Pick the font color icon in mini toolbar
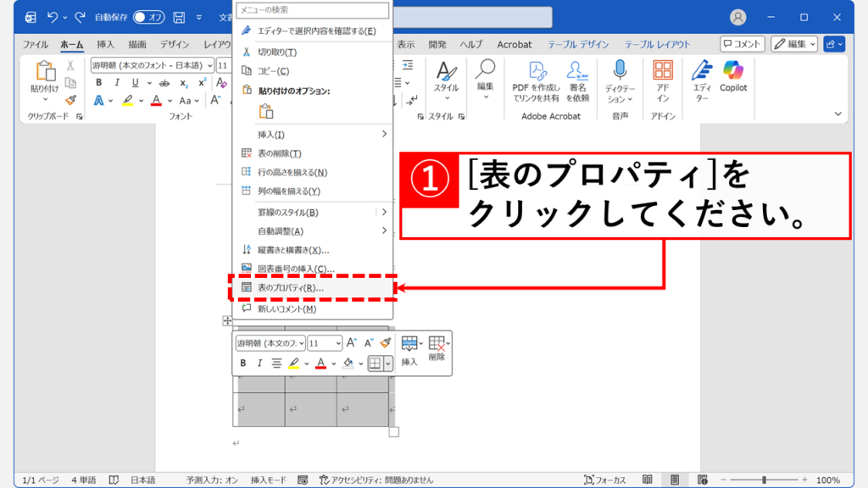The width and height of the screenshot is (868, 488). (322, 362)
